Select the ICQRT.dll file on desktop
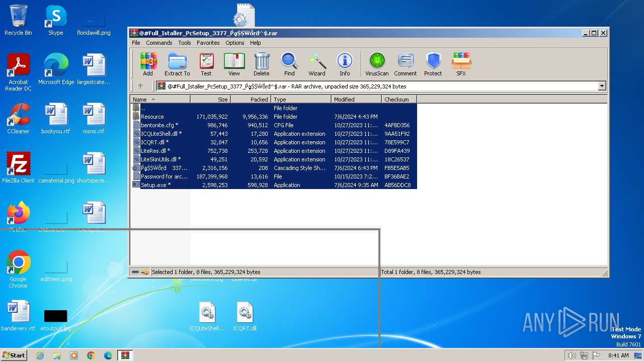 pos(245,317)
